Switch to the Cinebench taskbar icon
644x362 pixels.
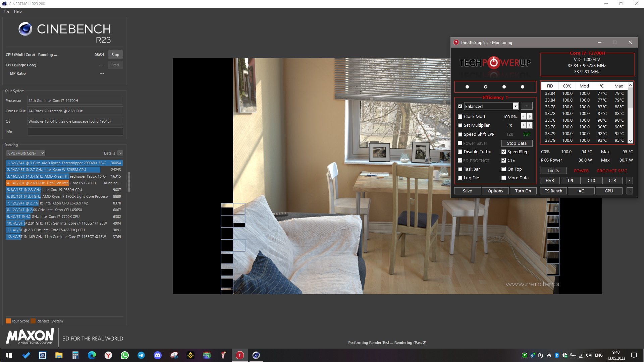pyautogui.click(x=256, y=355)
